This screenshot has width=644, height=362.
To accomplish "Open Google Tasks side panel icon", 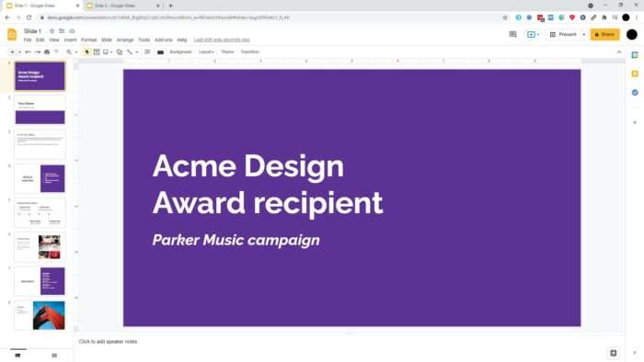I will pyautogui.click(x=635, y=93).
